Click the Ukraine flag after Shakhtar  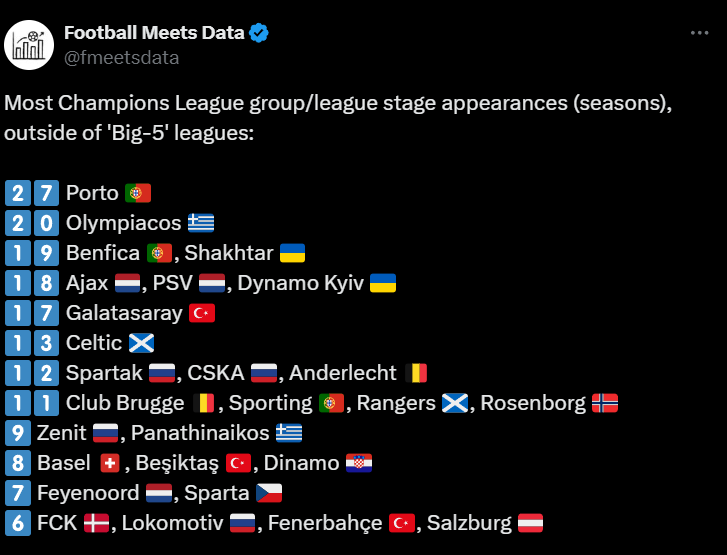[x=293, y=253]
